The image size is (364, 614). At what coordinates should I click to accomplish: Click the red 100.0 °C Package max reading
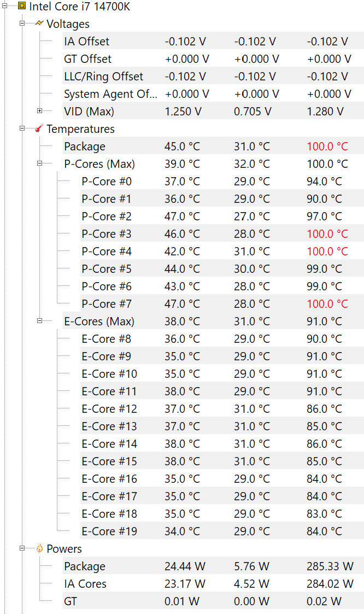pos(327,147)
